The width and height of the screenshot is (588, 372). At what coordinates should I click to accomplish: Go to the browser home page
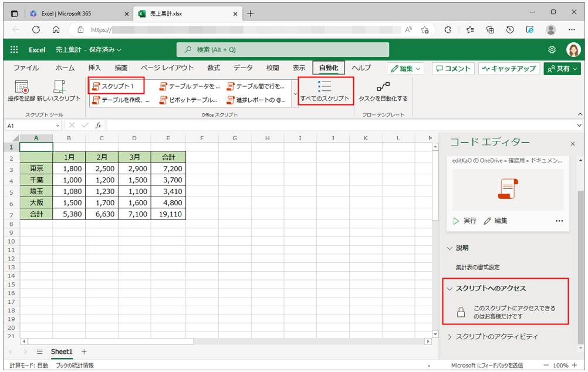click(x=56, y=29)
